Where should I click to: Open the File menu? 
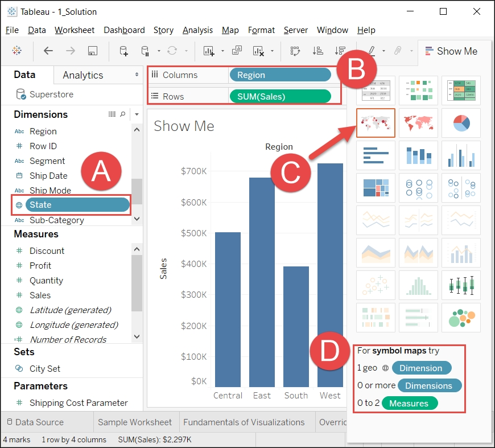(12, 30)
